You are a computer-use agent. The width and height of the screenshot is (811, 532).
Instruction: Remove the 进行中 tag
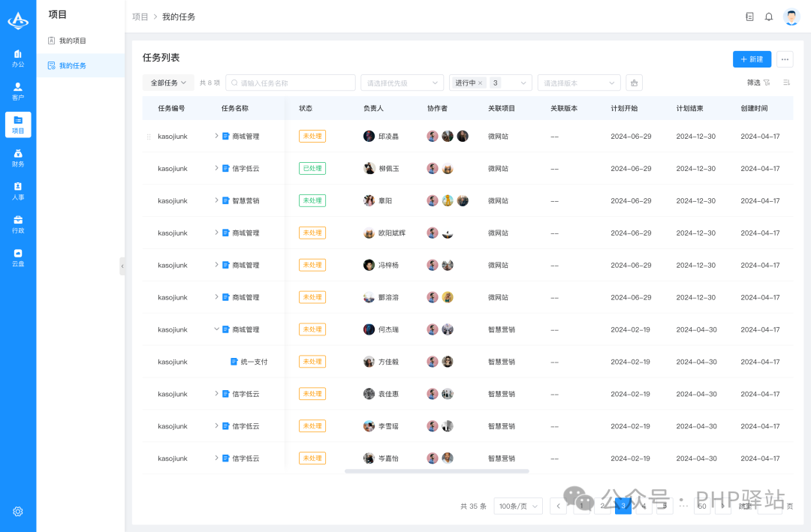[x=481, y=83]
